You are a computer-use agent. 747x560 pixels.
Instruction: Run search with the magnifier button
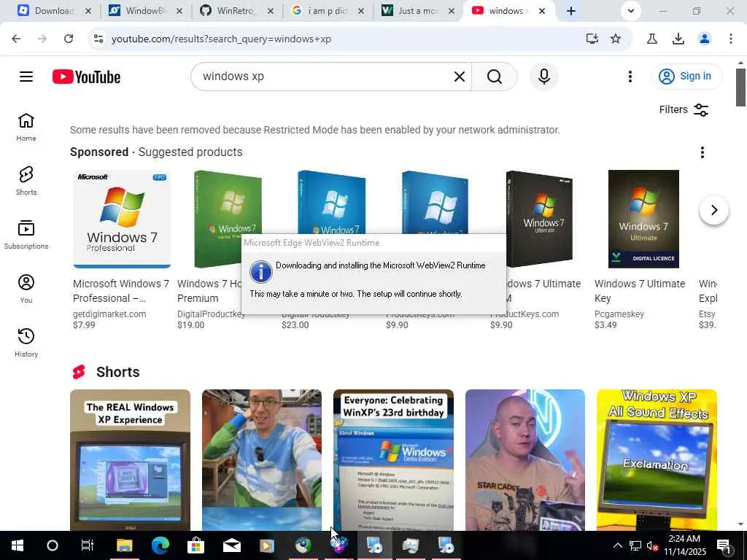tap(495, 77)
